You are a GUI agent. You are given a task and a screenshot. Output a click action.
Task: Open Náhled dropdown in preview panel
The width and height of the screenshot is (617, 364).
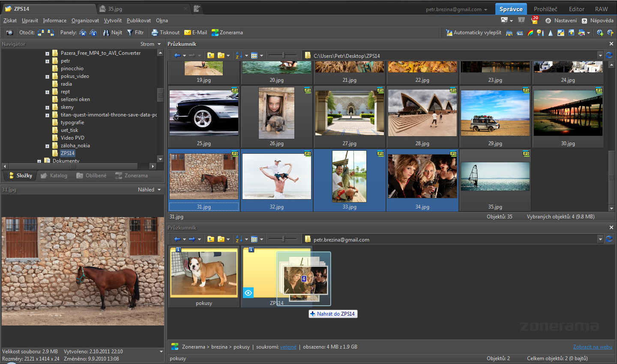coord(149,190)
